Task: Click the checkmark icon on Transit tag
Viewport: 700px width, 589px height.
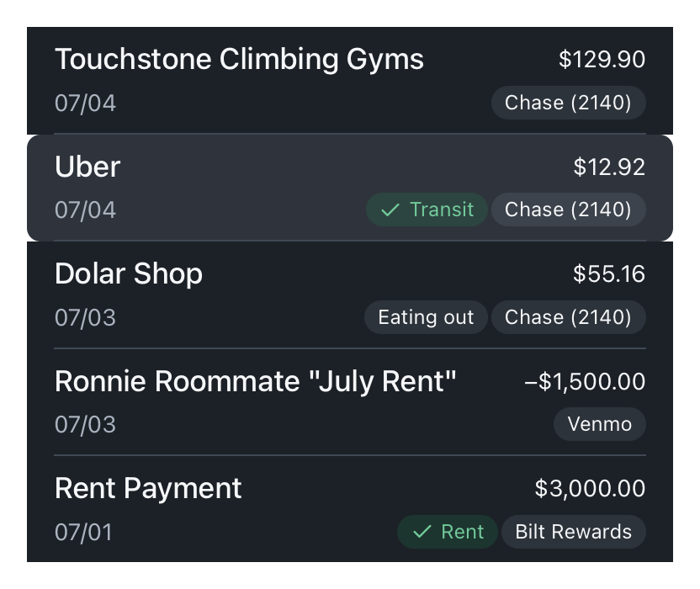Action: 390,210
